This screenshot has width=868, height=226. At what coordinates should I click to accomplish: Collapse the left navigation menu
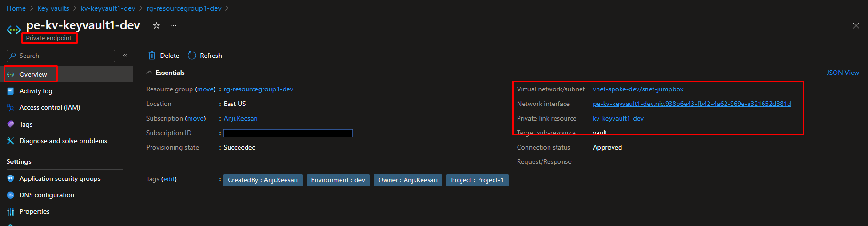coord(125,56)
